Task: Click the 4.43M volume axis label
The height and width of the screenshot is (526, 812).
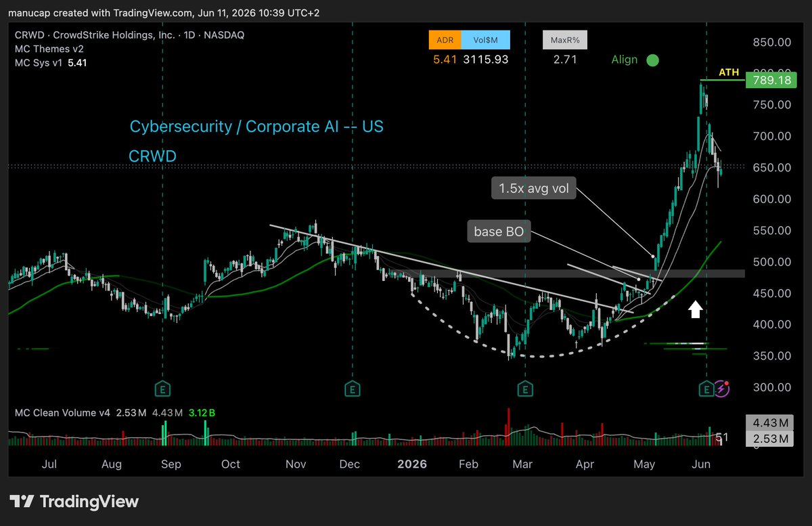Action: click(770, 424)
